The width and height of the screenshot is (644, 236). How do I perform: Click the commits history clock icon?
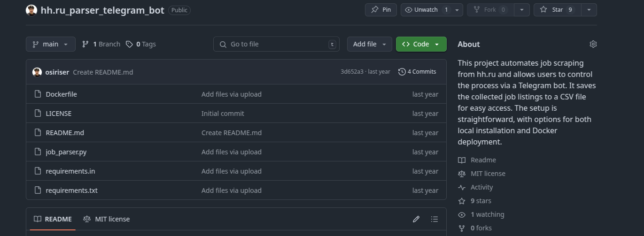pyautogui.click(x=402, y=72)
